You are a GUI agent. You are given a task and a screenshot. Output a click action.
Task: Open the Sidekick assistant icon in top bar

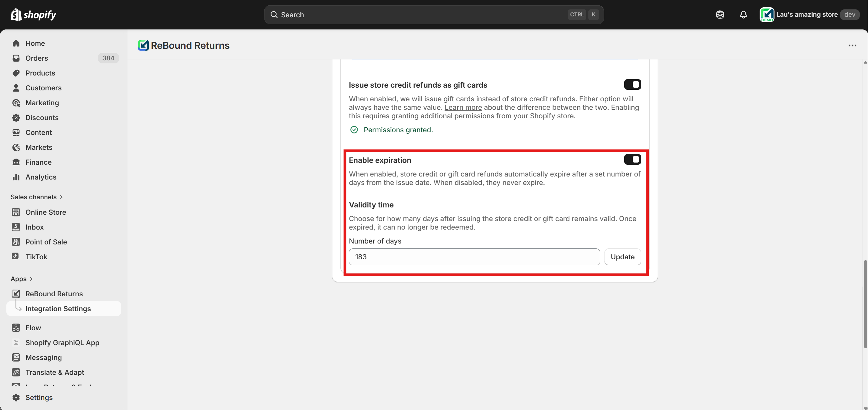[x=720, y=15]
